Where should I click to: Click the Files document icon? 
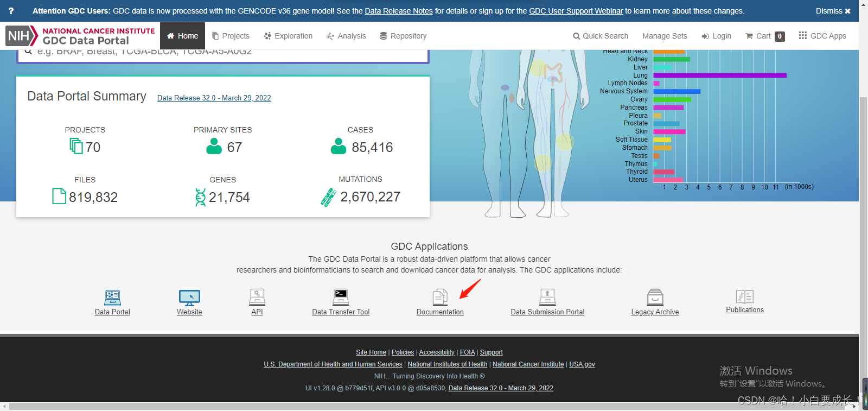coord(59,196)
